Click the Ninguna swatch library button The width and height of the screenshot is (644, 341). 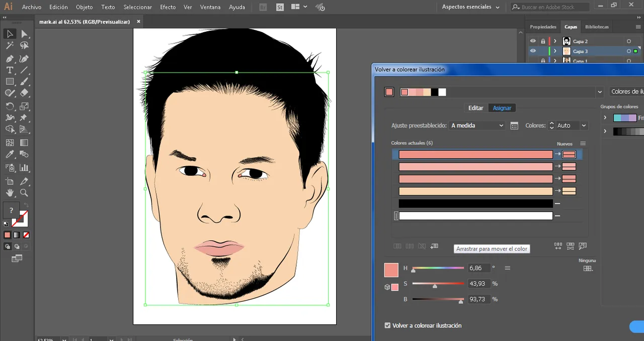click(587, 268)
